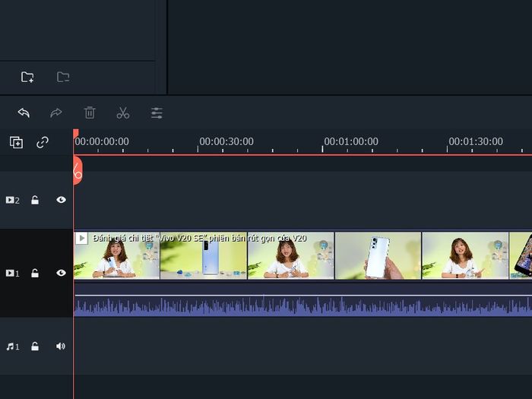Split clip with the scissors tool
Image resolution: width=532 pixels, height=399 pixels.
coord(123,112)
